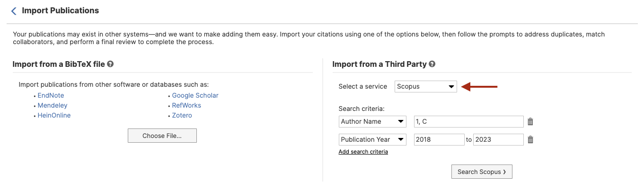The image size is (644, 183).
Task: Click the "Select a service" label
Action: pyautogui.click(x=363, y=87)
